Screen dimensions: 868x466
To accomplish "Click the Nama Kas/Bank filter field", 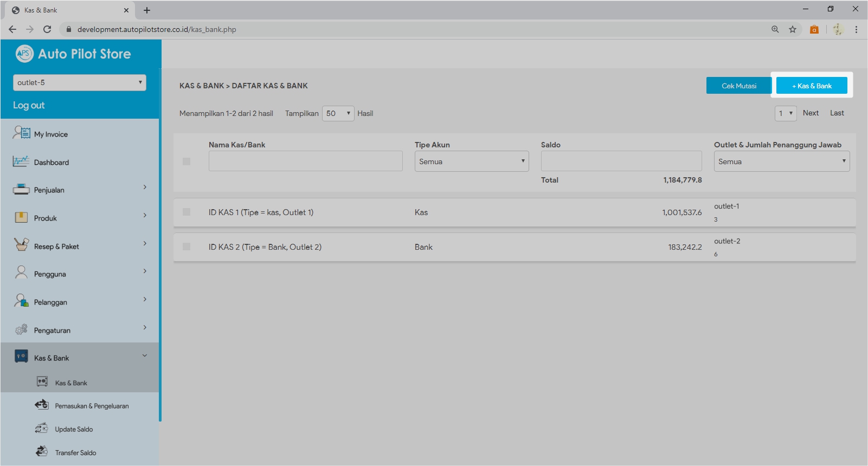I will click(305, 161).
